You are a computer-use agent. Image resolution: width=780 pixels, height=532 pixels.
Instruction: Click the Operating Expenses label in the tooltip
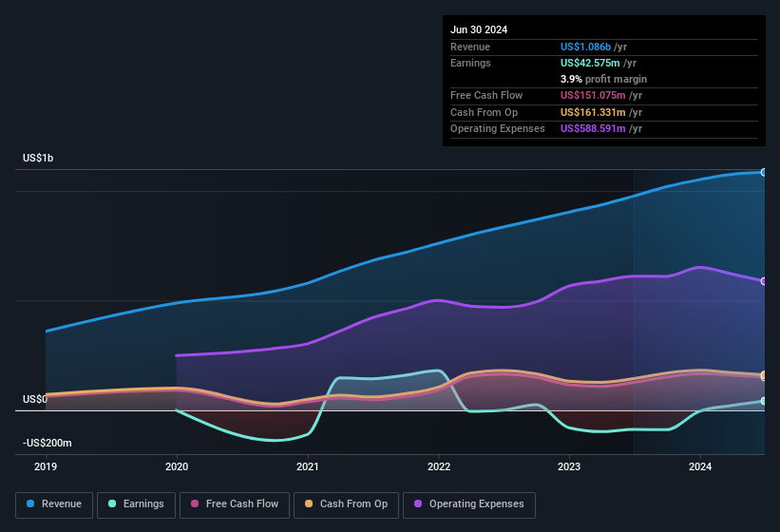tap(498, 129)
